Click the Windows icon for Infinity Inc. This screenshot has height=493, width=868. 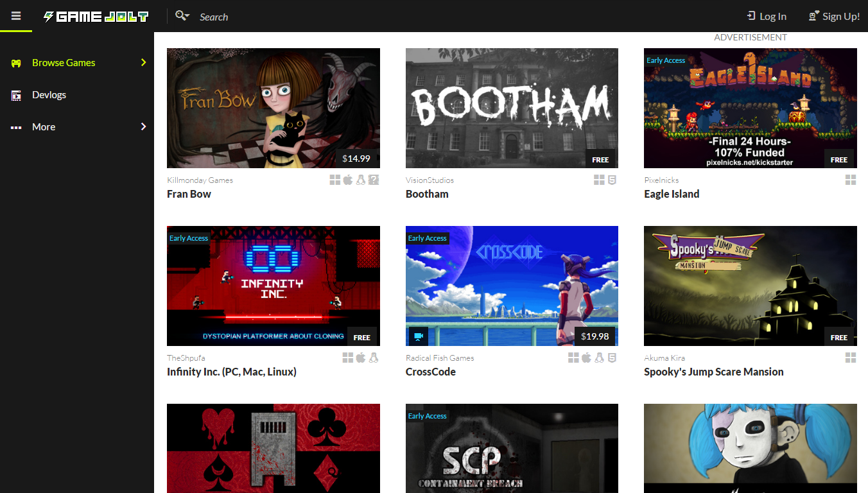tap(348, 358)
